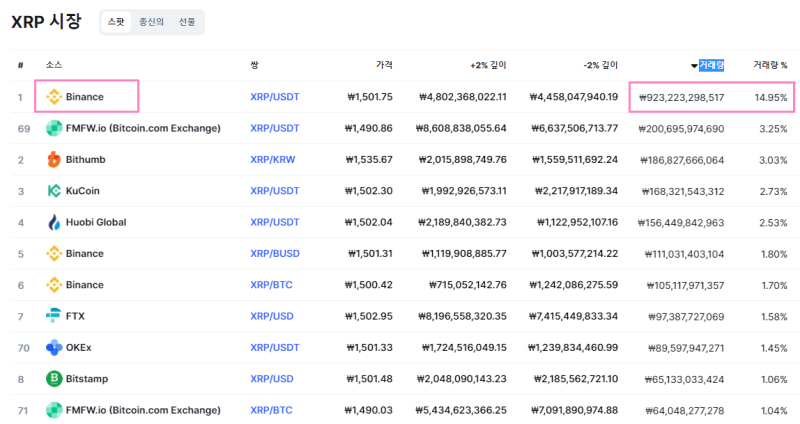Sort by the 소스 column header
Viewport: 800px width, 424px height.
pos(54,65)
